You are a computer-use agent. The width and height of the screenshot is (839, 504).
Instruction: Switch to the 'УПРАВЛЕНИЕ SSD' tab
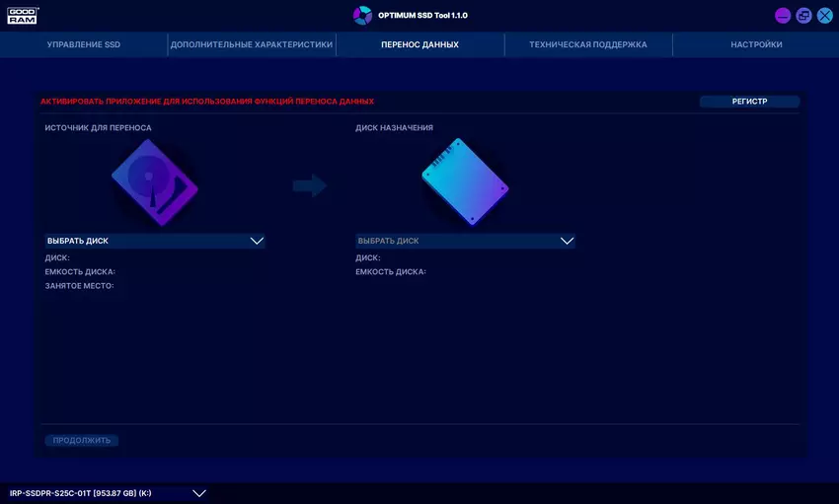click(x=84, y=44)
